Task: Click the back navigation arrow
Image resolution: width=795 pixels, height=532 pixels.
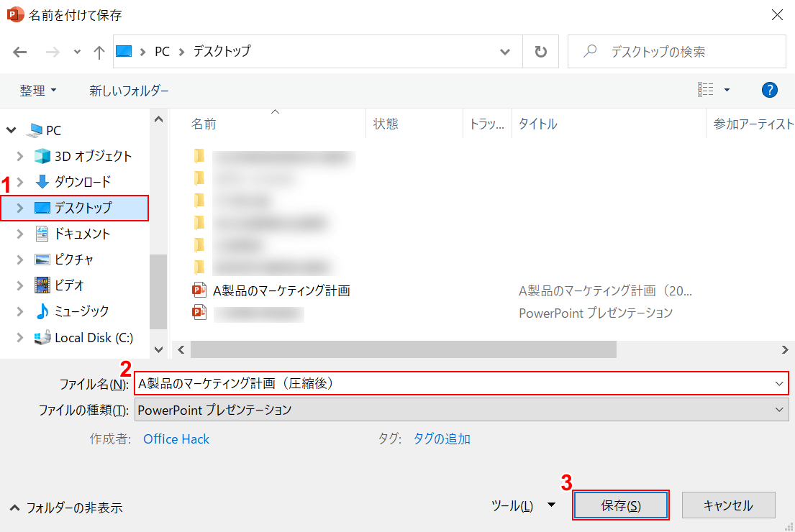Action: pos(19,51)
